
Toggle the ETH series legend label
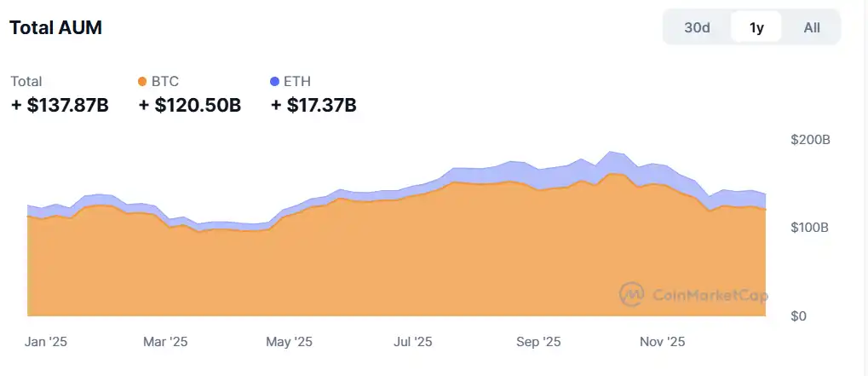coord(297,82)
